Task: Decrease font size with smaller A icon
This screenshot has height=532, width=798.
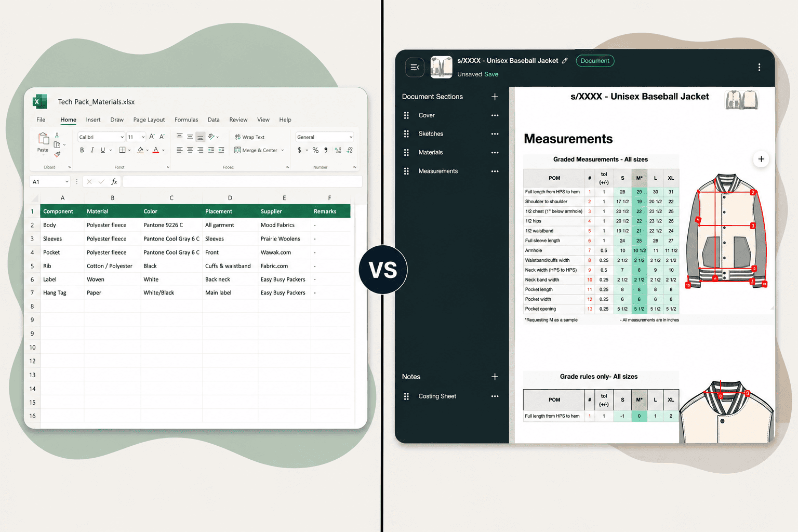Action: coord(162,137)
